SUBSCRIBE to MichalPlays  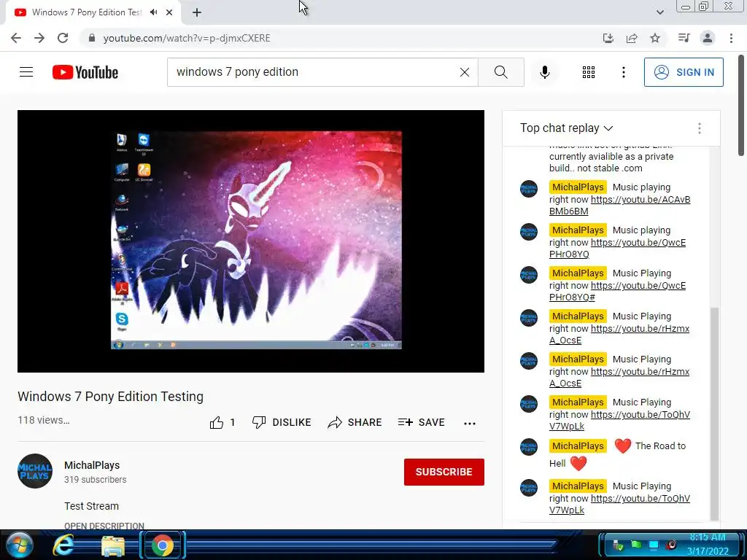click(x=444, y=472)
